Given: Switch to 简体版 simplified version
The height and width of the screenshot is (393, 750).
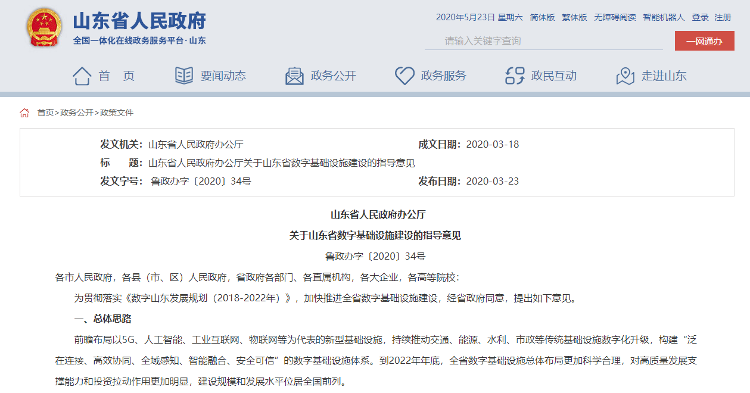Looking at the screenshot, I should click(542, 17).
